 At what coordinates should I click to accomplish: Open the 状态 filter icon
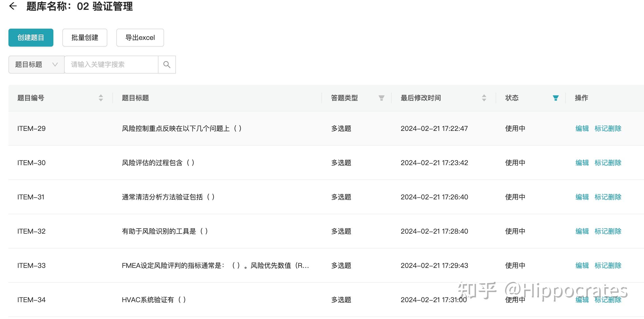555,98
